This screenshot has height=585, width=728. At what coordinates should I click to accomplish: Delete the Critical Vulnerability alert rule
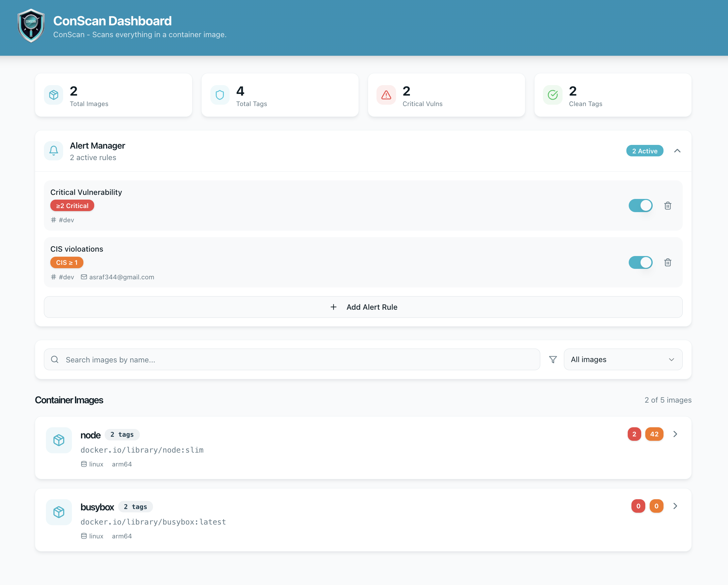tap(668, 206)
